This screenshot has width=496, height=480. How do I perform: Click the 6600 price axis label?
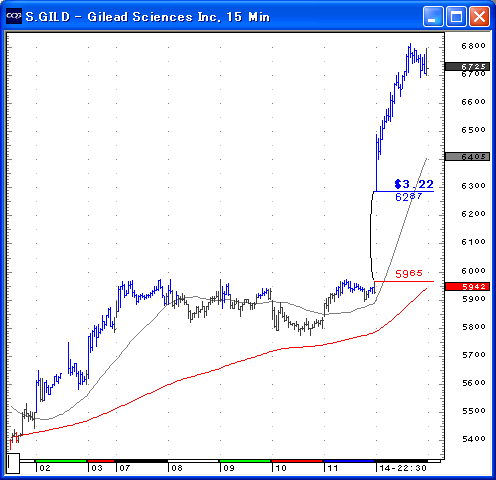pyautogui.click(x=473, y=102)
